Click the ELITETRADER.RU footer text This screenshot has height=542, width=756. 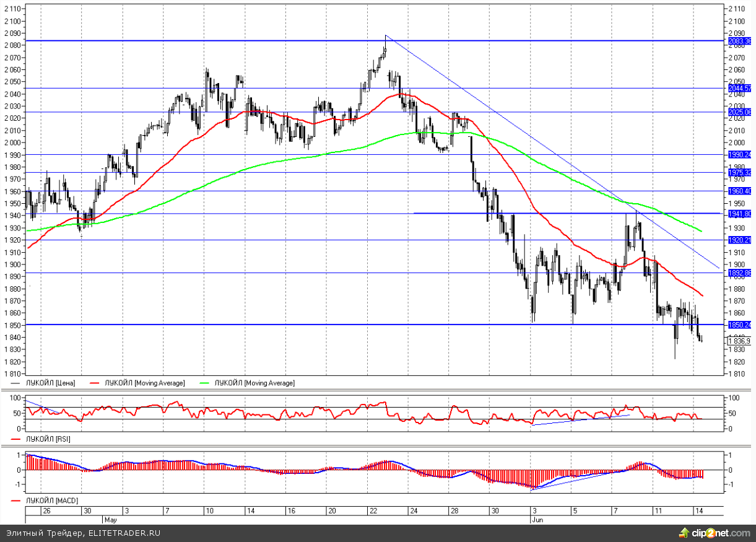124,533
